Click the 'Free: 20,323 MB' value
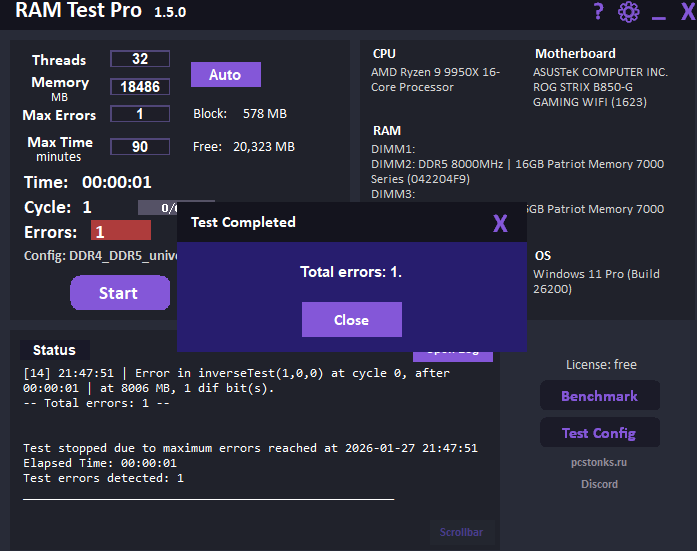This screenshot has height=551, width=697. pyautogui.click(x=244, y=147)
